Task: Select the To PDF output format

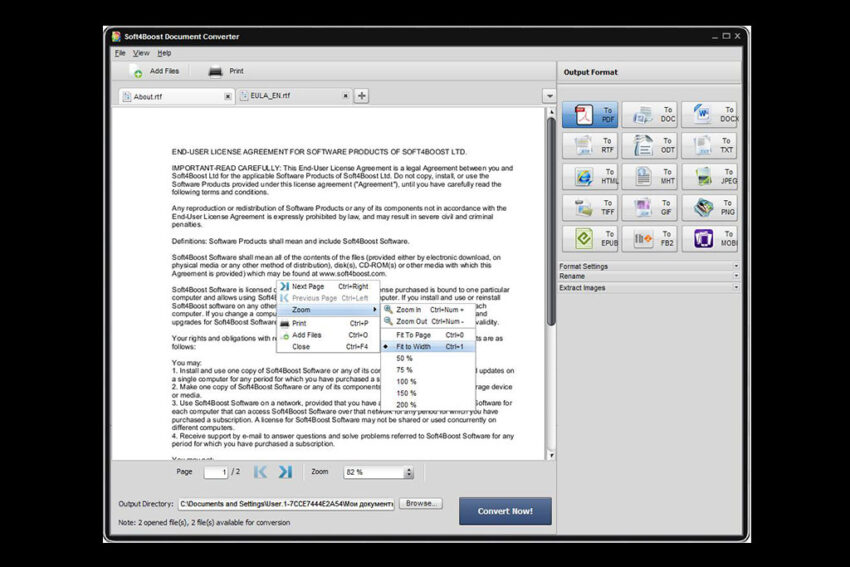Action: (590, 114)
